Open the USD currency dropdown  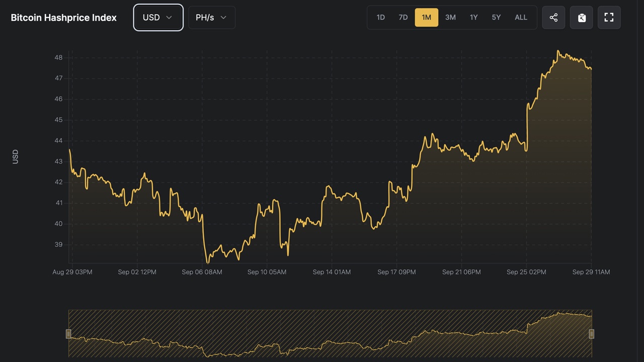pos(158,18)
